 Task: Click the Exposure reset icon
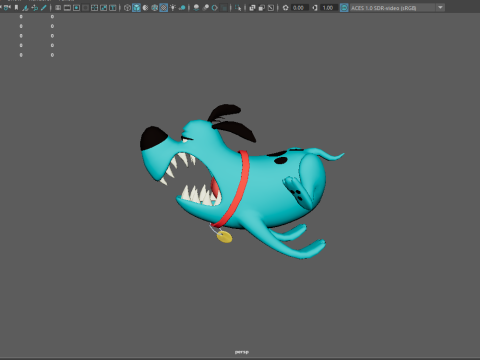click(x=285, y=8)
